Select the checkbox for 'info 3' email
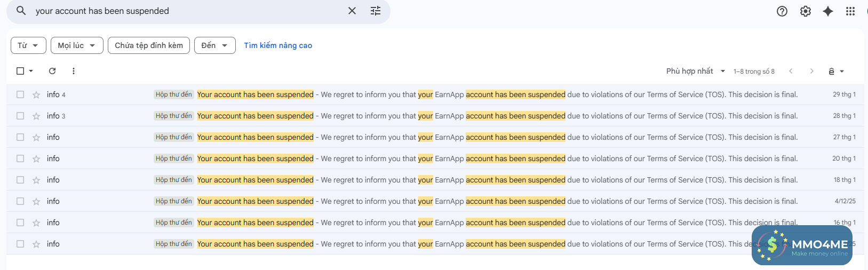Viewport: 868px width, 270px height. pyautogui.click(x=20, y=116)
